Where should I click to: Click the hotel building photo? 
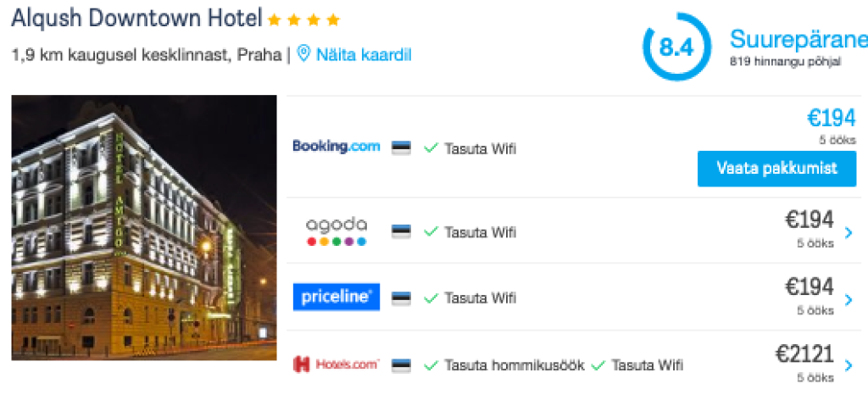(x=144, y=228)
